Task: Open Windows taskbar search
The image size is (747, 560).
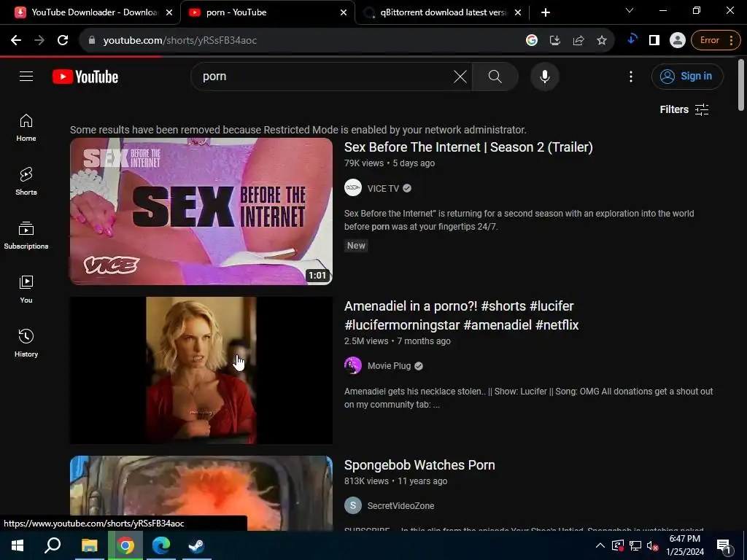Action: pyautogui.click(x=53, y=545)
